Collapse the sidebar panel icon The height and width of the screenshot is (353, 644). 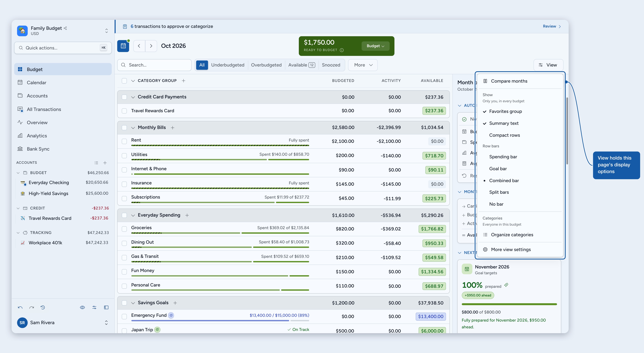(x=106, y=307)
